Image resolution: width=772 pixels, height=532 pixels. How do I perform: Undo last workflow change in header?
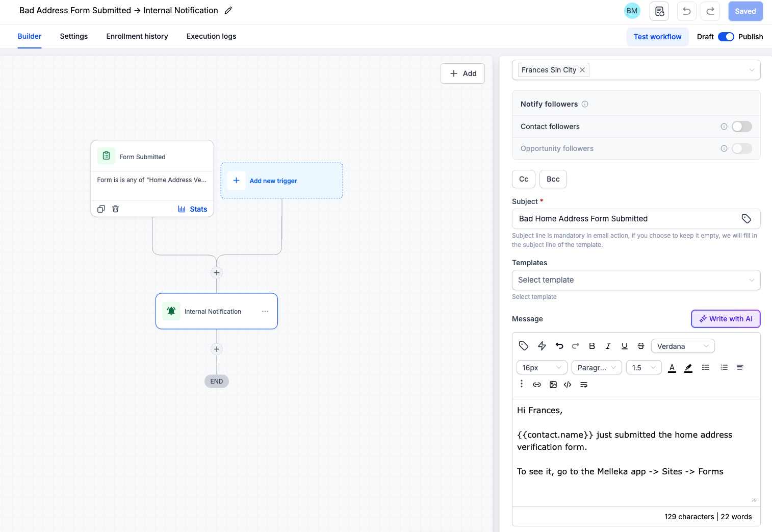point(687,11)
